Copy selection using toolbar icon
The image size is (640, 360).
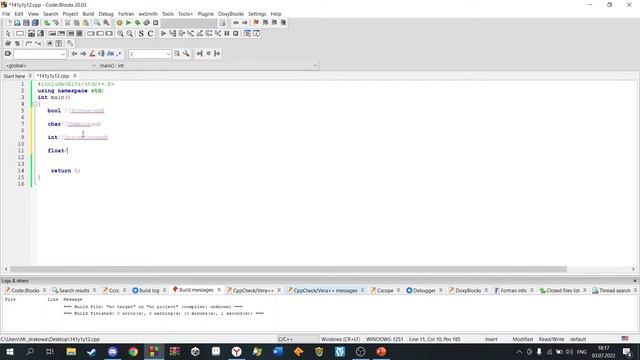coord(77,23)
